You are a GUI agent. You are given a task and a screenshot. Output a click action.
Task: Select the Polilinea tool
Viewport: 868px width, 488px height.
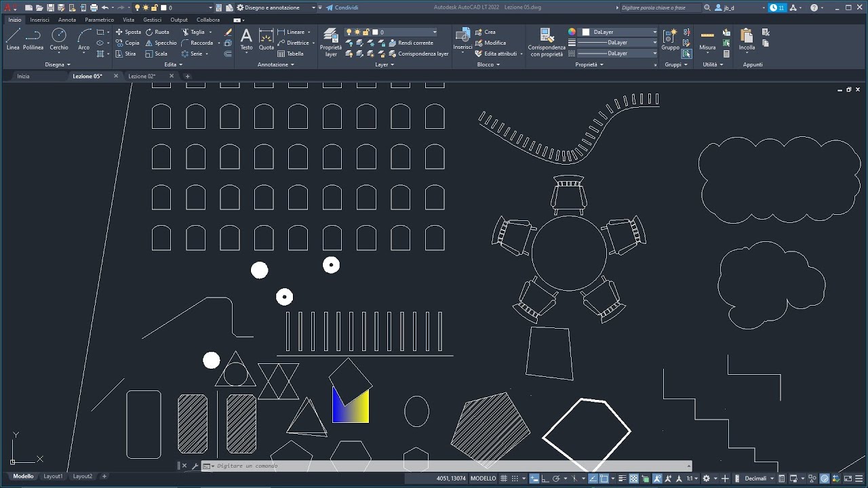click(x=33, y=39)
